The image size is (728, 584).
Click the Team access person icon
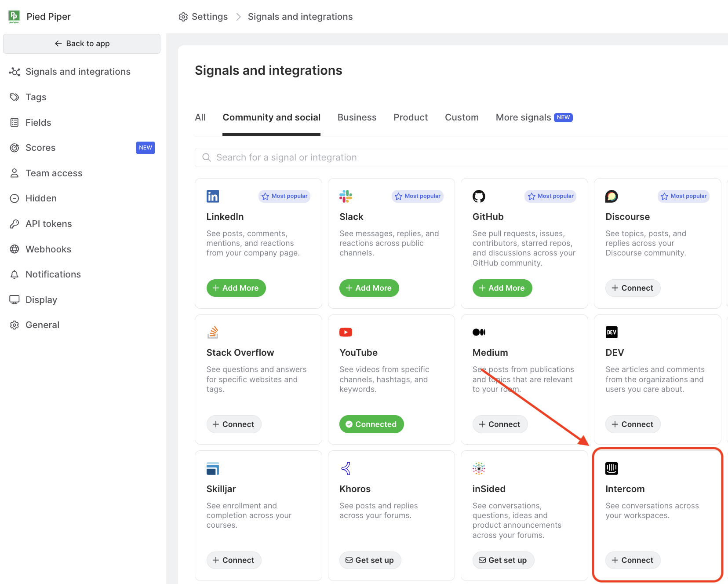15,173
